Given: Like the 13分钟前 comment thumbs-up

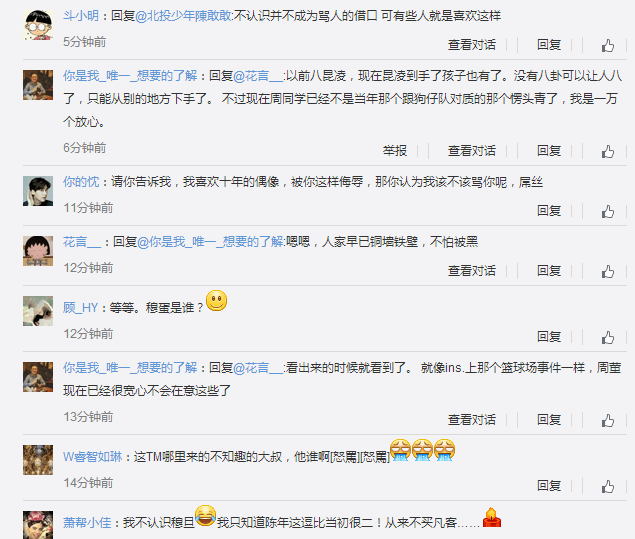Looking at the screenshot, I should (x=607, y=420).
